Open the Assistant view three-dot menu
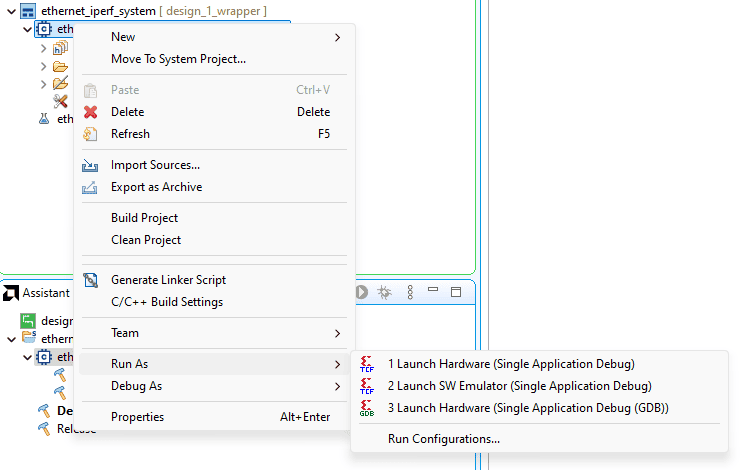 pos(409,292)
